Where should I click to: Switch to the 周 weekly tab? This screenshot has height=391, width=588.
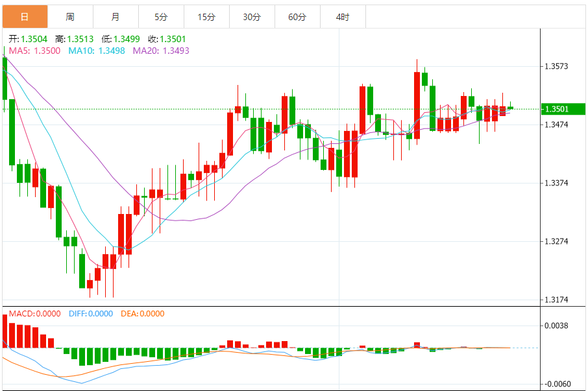tap(70, 17)
